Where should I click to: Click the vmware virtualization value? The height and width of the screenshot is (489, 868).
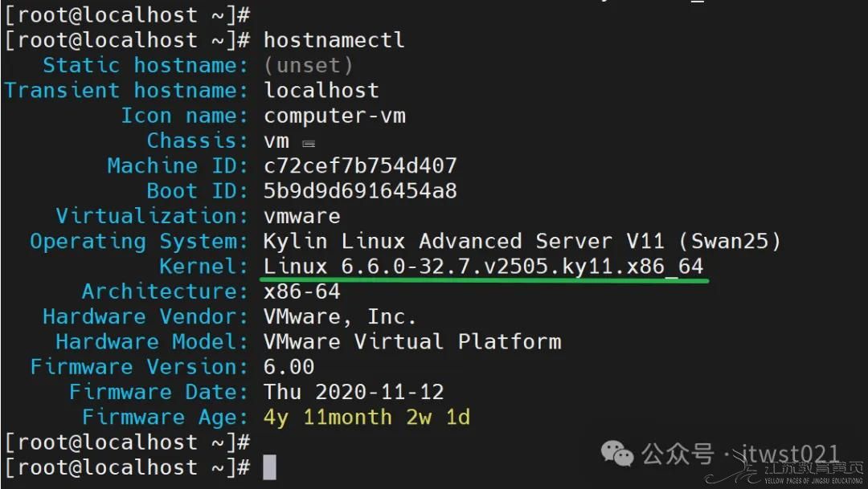click(301, 216)
